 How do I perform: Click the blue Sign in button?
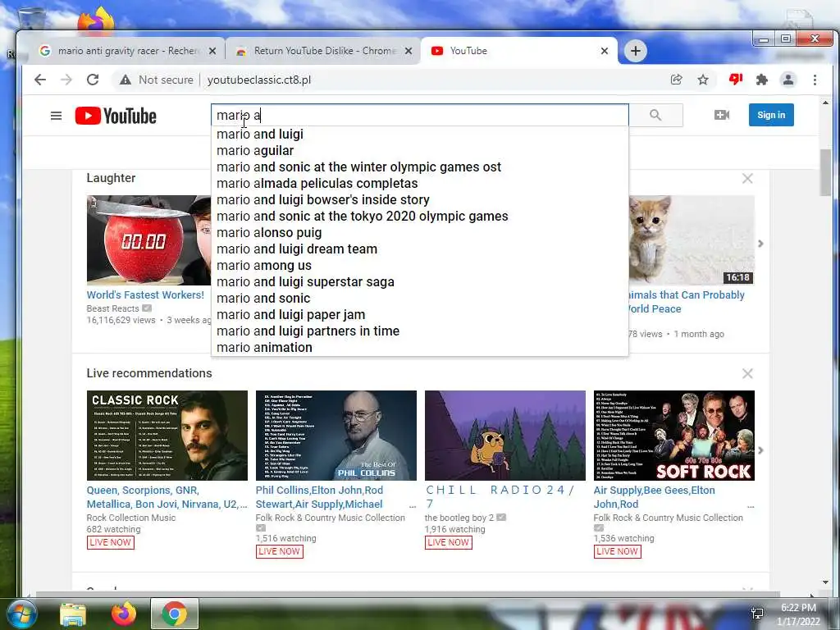pos(771,115)
